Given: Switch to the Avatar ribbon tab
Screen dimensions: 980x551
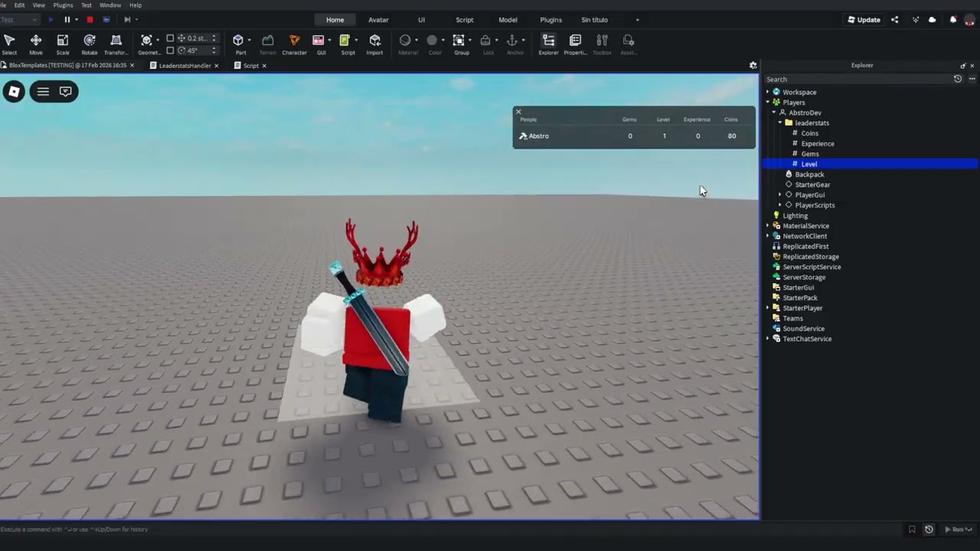Looking at the screenshot, I should tap(378, 20).
